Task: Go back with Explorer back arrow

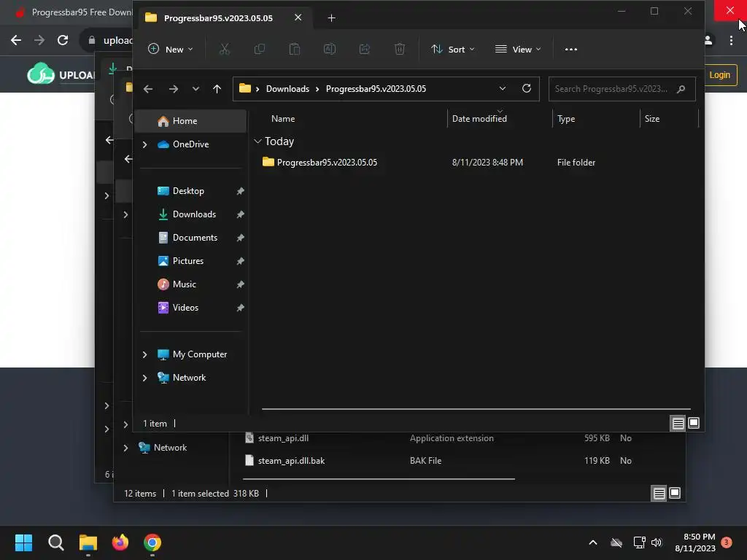Action: pyautogui.click(x=148, y=89)
